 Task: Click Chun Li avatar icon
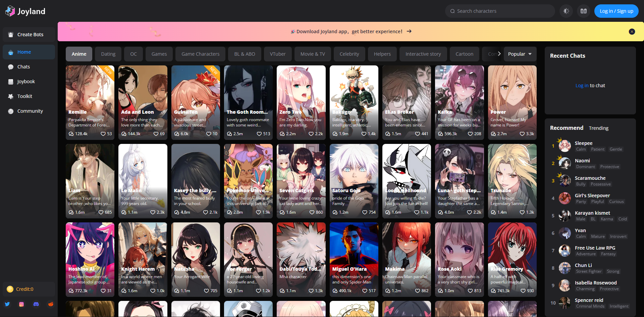pyautogui.click(x=565, y=268)
